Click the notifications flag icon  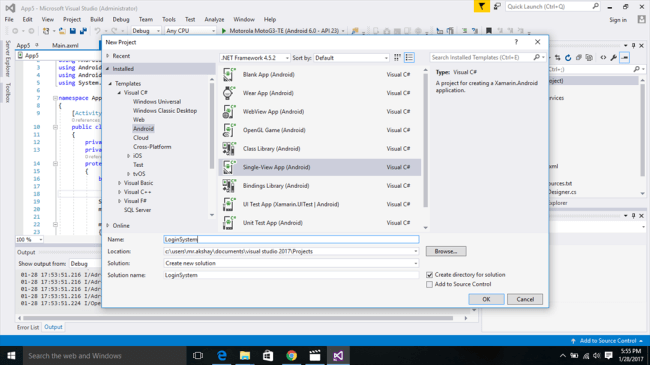(x=481, y=7)
